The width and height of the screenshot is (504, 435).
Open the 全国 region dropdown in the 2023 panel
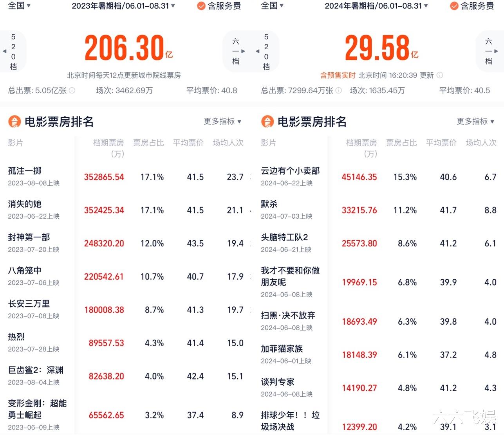pos(20,5)
